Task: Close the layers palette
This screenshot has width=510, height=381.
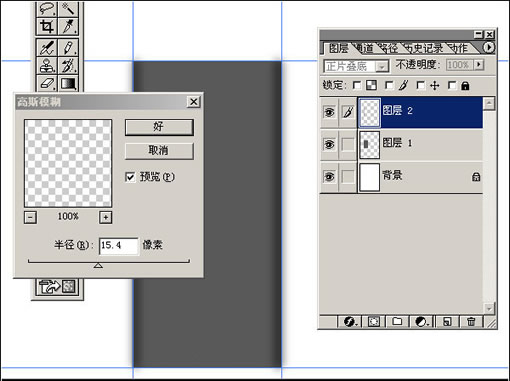Action: pos(489,34)
